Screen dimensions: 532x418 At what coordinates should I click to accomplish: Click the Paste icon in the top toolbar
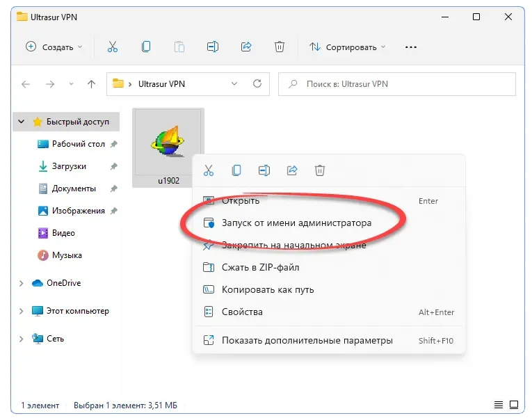pos(179,47)
